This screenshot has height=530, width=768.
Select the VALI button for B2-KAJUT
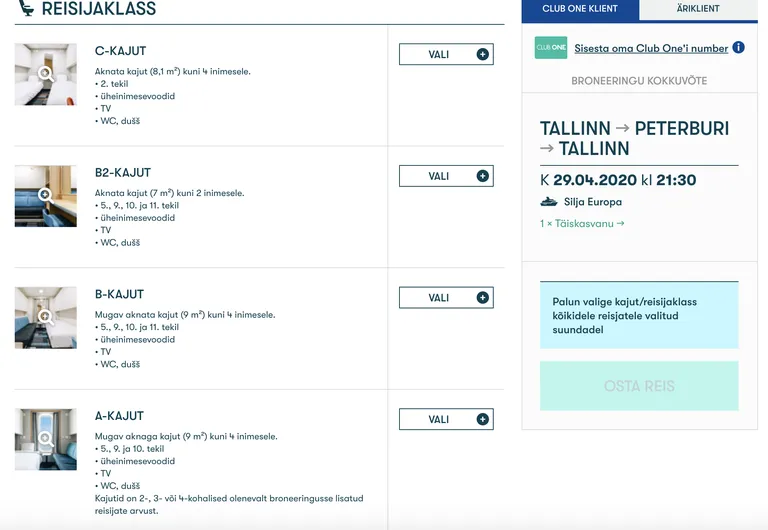click(x=446, y=176)
